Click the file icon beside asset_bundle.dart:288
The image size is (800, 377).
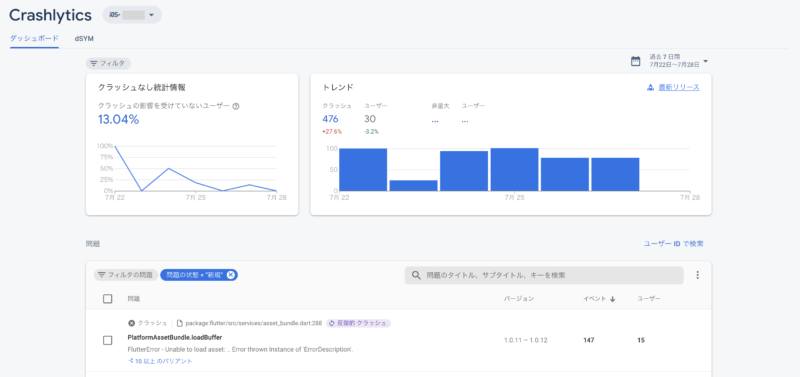point(180,323)
